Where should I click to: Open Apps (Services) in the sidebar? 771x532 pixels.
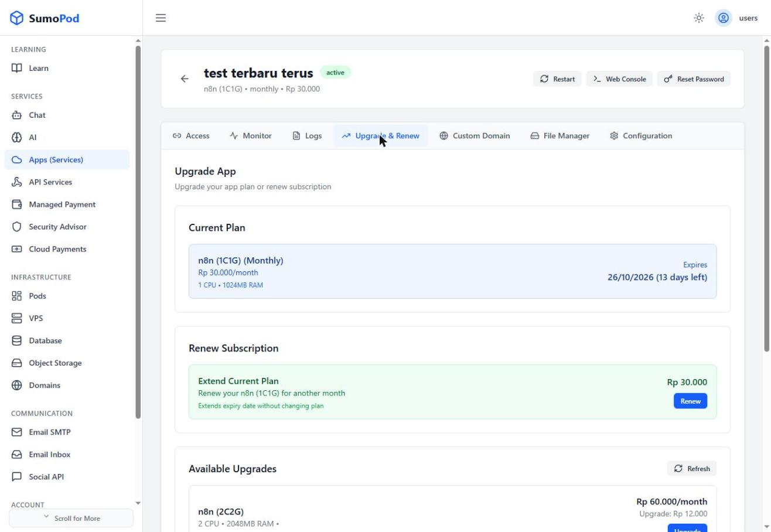[67, 159]
